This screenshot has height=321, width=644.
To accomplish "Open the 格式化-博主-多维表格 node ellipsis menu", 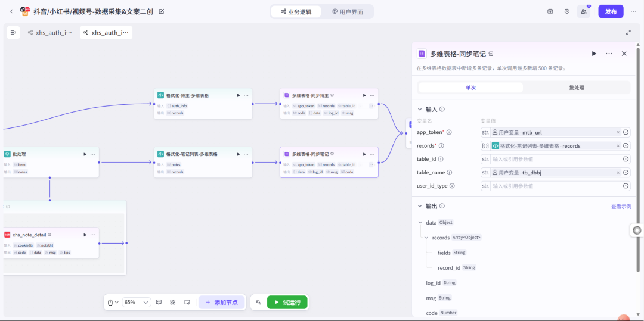I will click(246, 95).
